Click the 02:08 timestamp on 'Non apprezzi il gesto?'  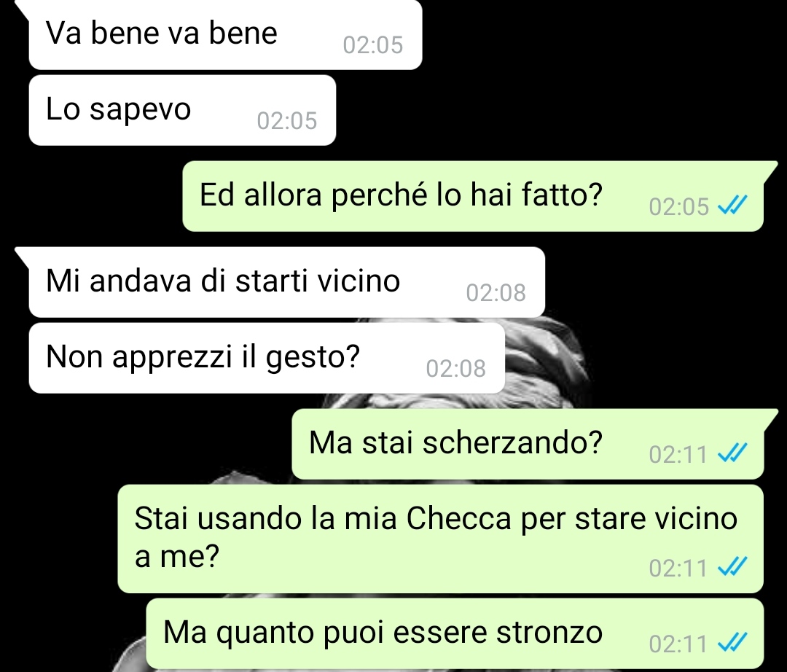455,369
